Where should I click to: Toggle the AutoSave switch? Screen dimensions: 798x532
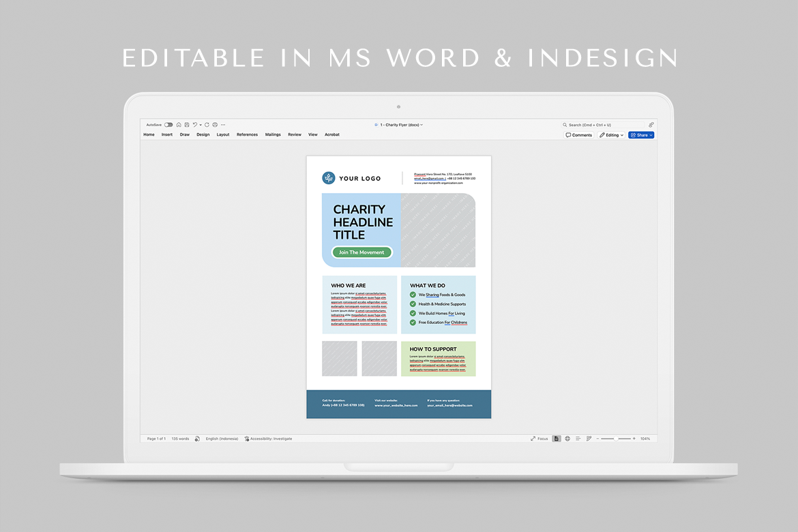168,125
